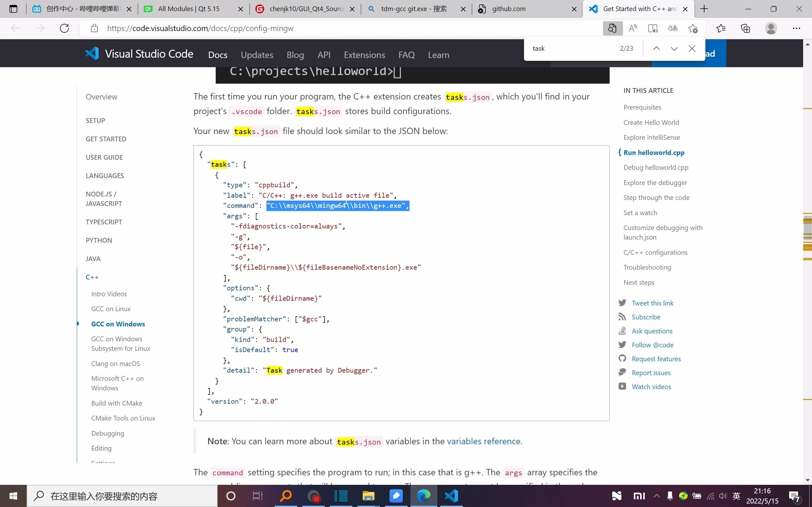Click the RSS icon next to Subscribe
812x507 pixels.
[622, 317]
